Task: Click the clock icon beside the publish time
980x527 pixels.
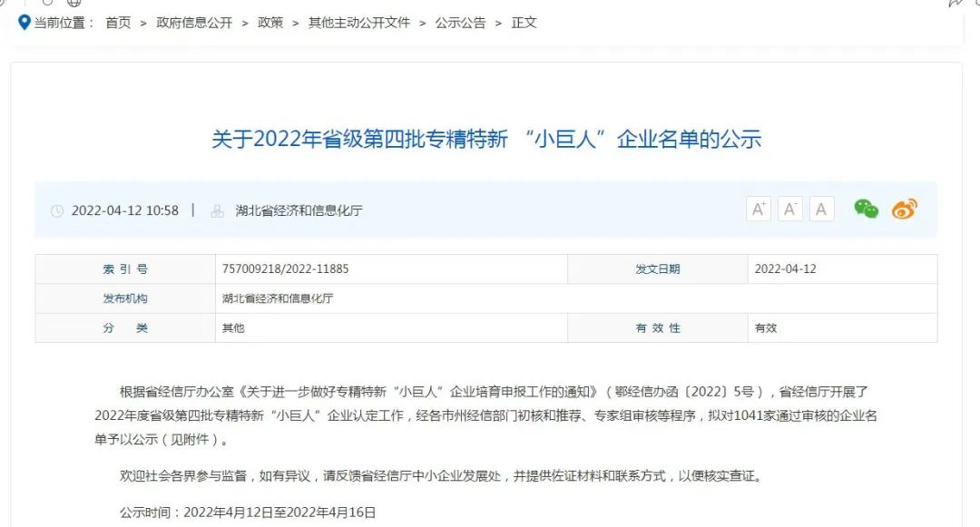Action: pos(57,211)
